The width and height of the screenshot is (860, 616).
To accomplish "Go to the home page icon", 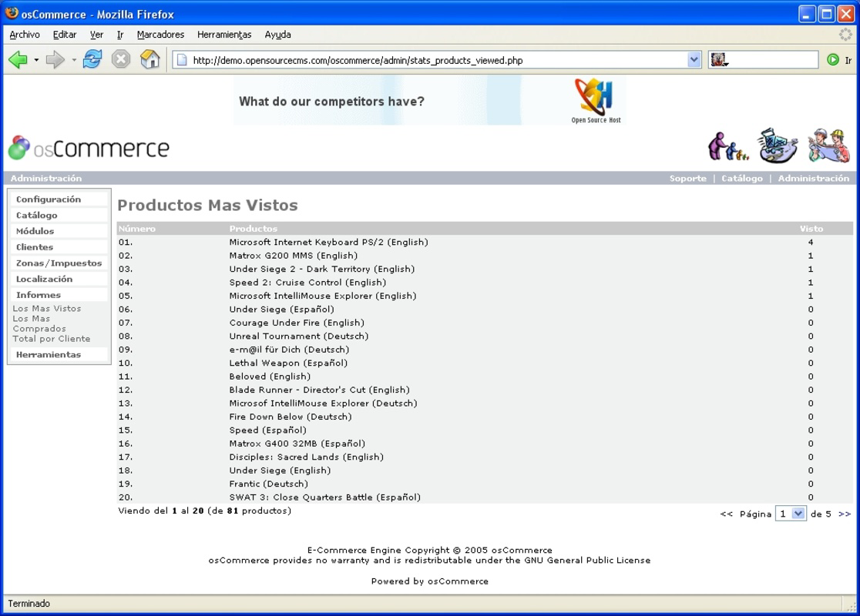I will tap(149, 59).
